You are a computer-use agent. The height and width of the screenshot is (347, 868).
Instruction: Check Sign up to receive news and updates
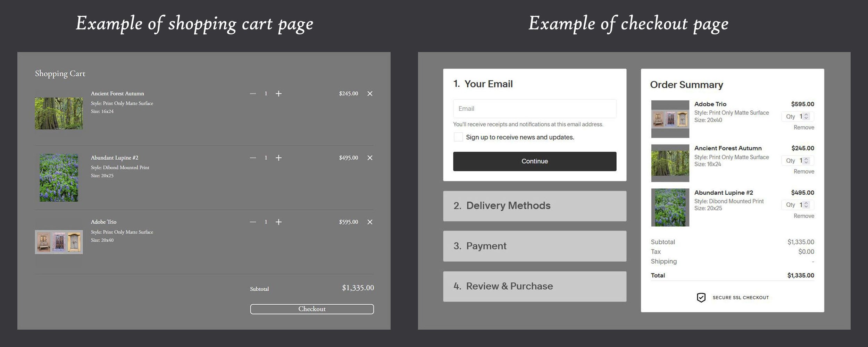click(458, 137)
